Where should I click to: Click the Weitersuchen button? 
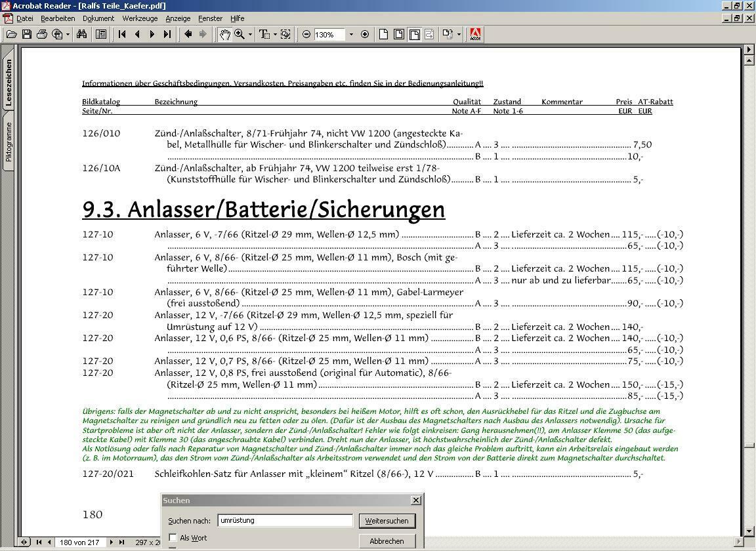(x=387, y=521)
